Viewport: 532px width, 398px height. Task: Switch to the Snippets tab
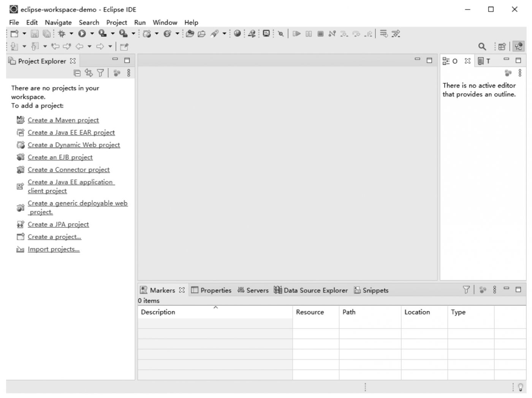[371, 290]
